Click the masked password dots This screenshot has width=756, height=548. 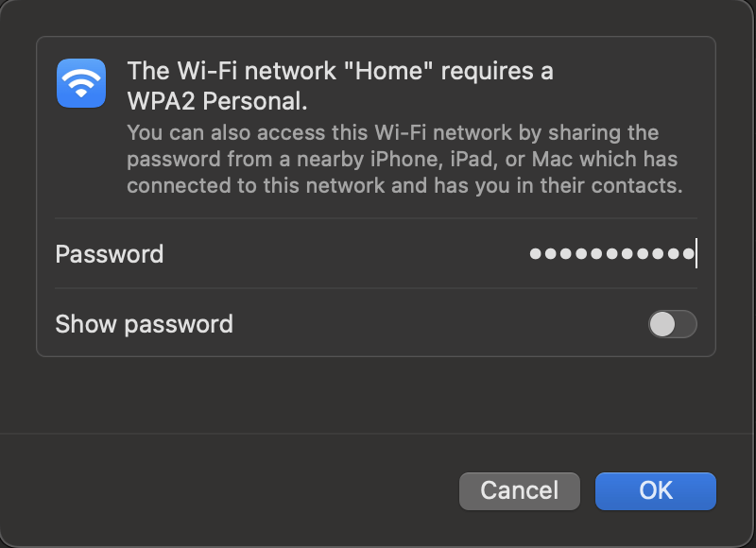[611, 253]
